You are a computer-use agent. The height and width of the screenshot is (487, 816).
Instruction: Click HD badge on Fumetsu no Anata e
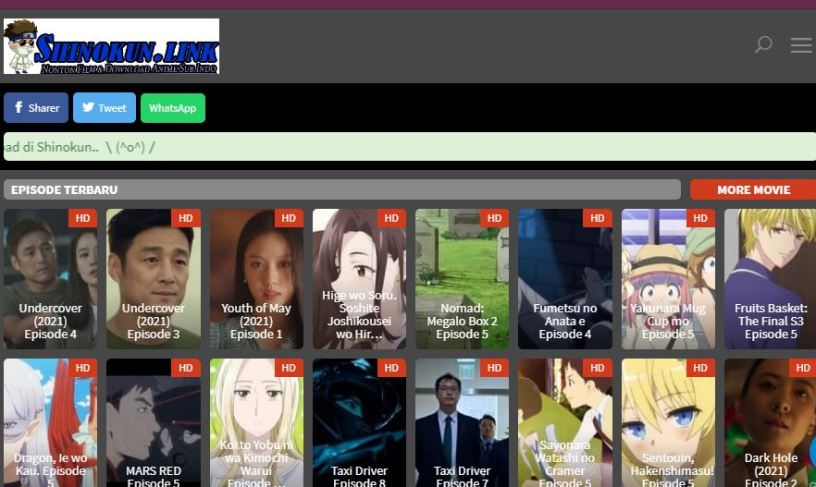(598, 218)
